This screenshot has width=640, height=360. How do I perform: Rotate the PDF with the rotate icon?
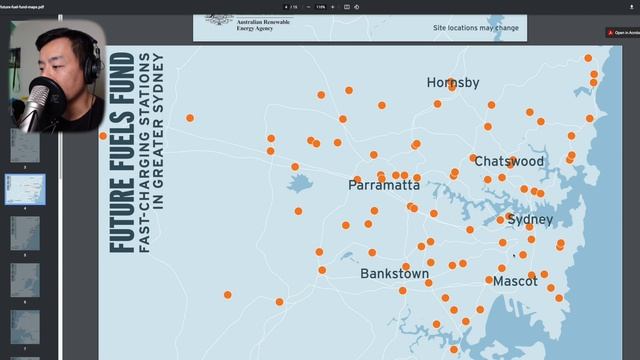(x=357, y=7)
